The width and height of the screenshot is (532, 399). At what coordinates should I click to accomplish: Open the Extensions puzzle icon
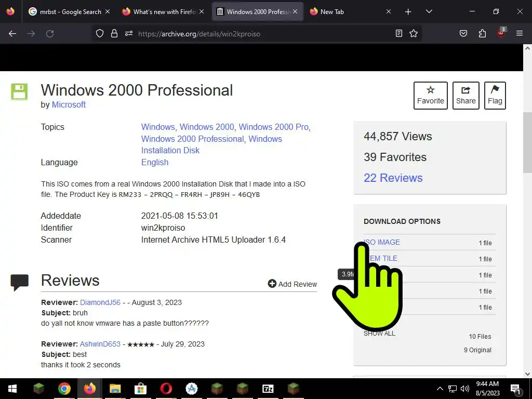(482, 33)
